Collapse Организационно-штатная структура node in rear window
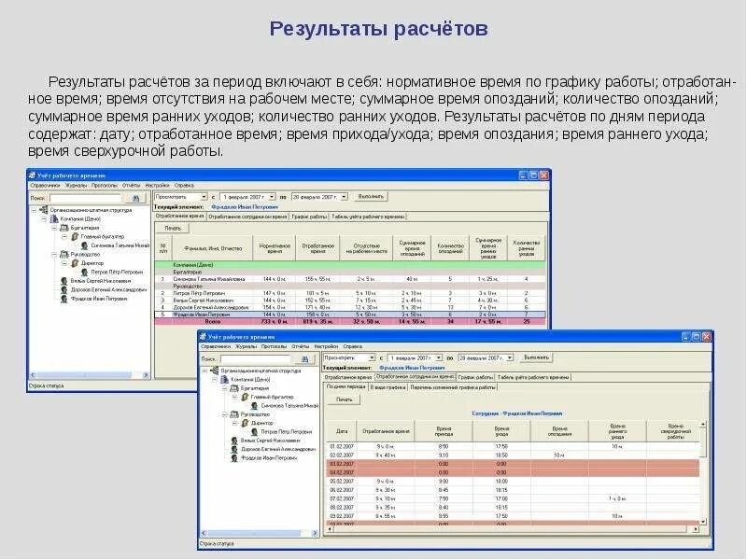 click(x=34, y=209)
